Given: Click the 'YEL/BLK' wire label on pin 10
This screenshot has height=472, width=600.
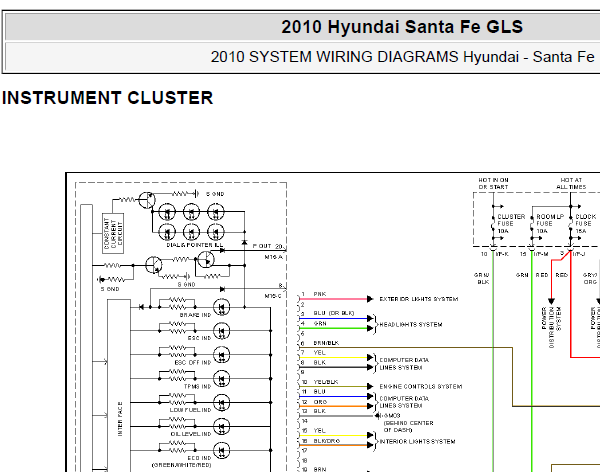Looking at the screenshot, I should (326, 382).
